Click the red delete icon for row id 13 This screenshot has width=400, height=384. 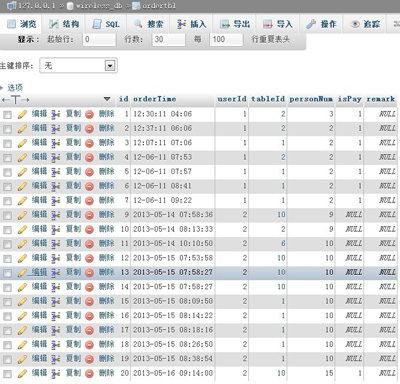tap(89, 273)
